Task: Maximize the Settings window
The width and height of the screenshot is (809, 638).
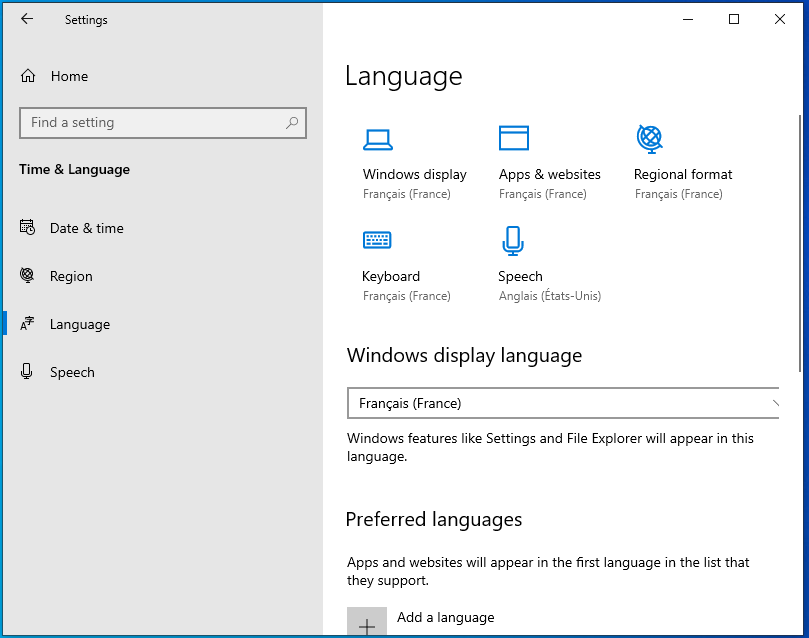Action: pyautogui.click(x=734, y=20)
